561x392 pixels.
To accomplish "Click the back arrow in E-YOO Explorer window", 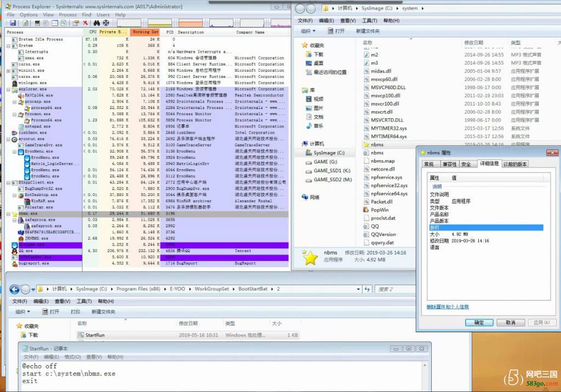I will pos(14,289).
